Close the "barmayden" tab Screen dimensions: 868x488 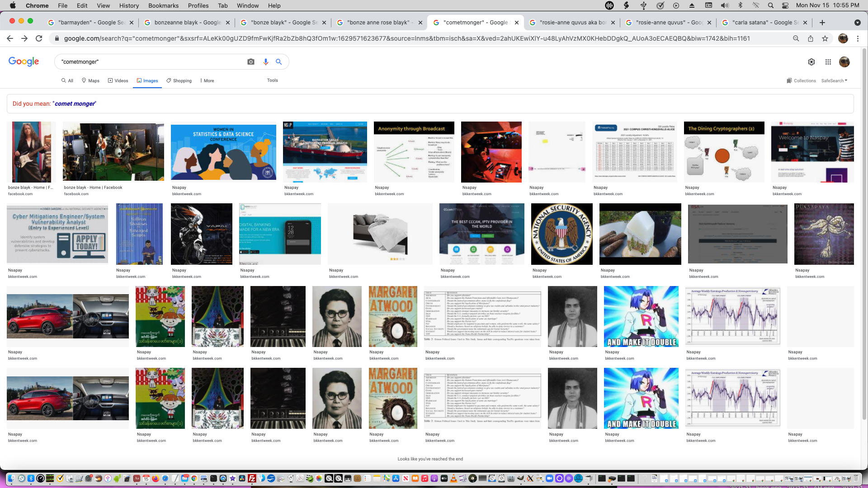[x=132, y=23]
